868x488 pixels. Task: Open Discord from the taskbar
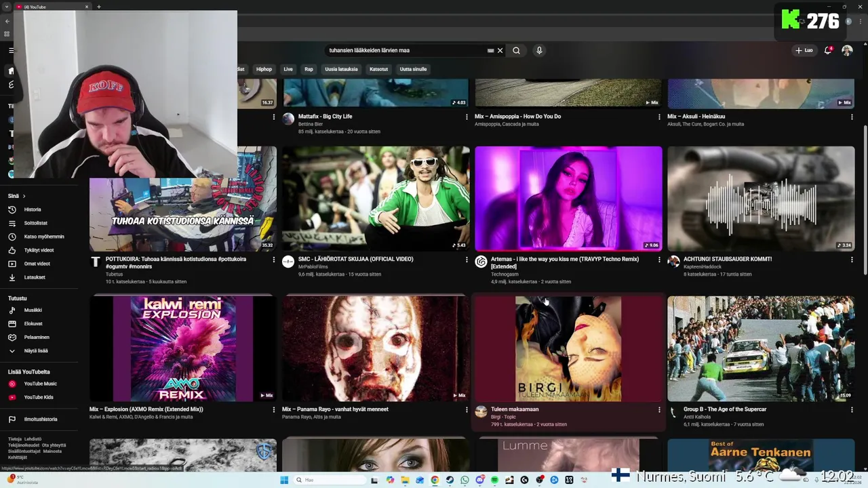479,480
